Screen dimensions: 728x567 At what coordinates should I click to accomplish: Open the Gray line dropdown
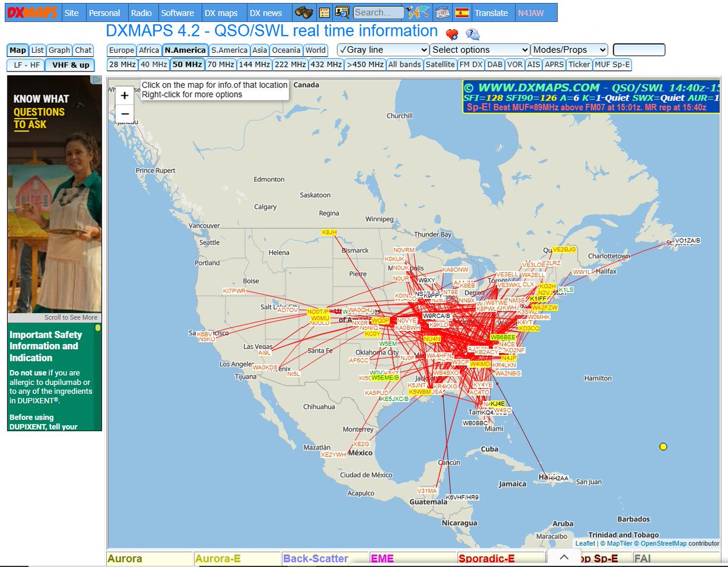pyautogui.click(x=383, y=50)
